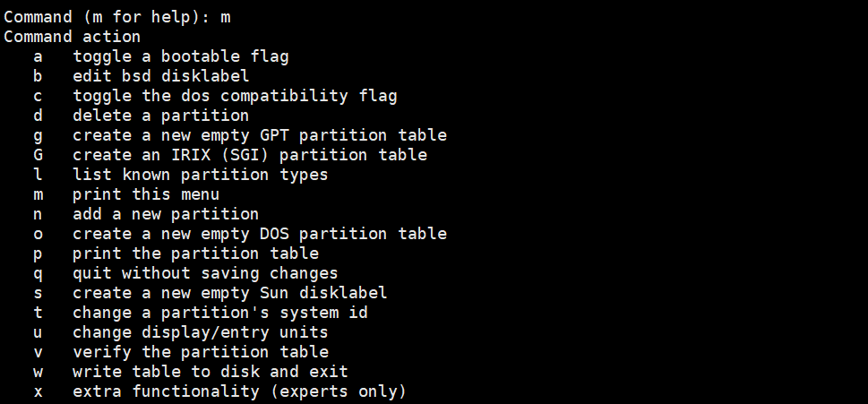Click the 'Command action' header text
This screenshot has width=868, height=404.
coord(72,37)
